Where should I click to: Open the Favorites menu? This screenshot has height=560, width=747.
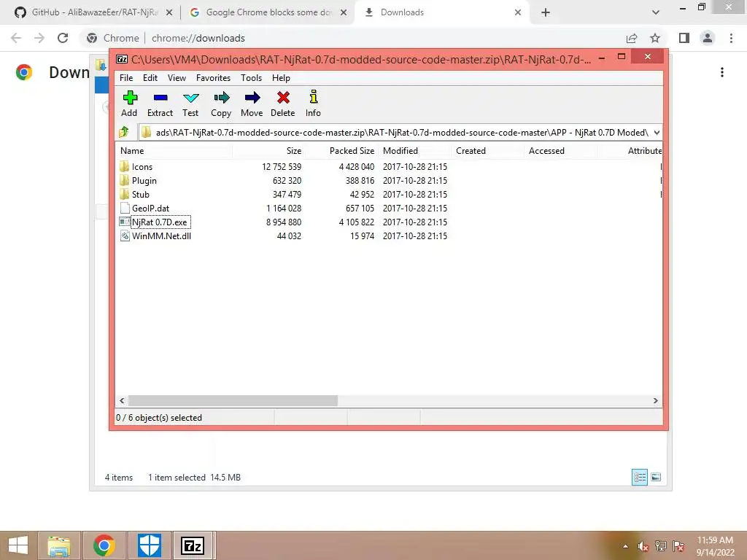pos(213,77)
